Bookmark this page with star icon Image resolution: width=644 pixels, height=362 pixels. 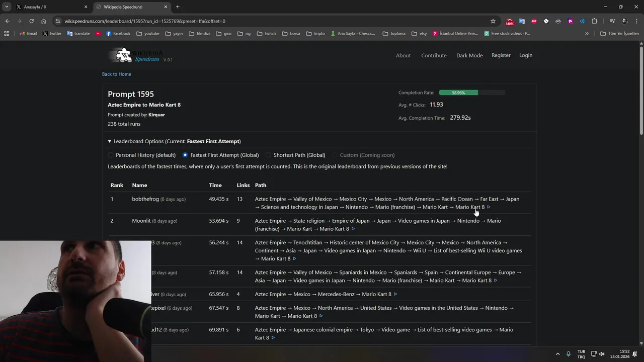tap(493, 21)
